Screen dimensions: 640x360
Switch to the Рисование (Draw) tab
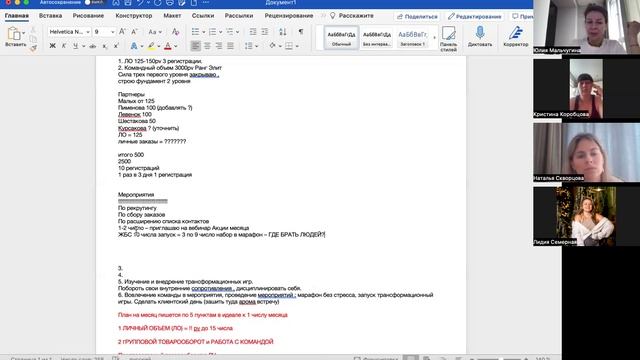tap(88, 16)
